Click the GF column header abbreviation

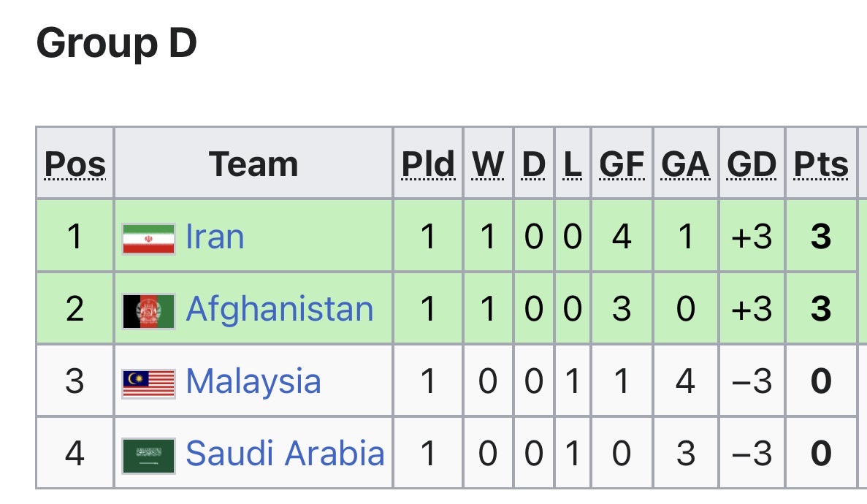click(622, 164)
